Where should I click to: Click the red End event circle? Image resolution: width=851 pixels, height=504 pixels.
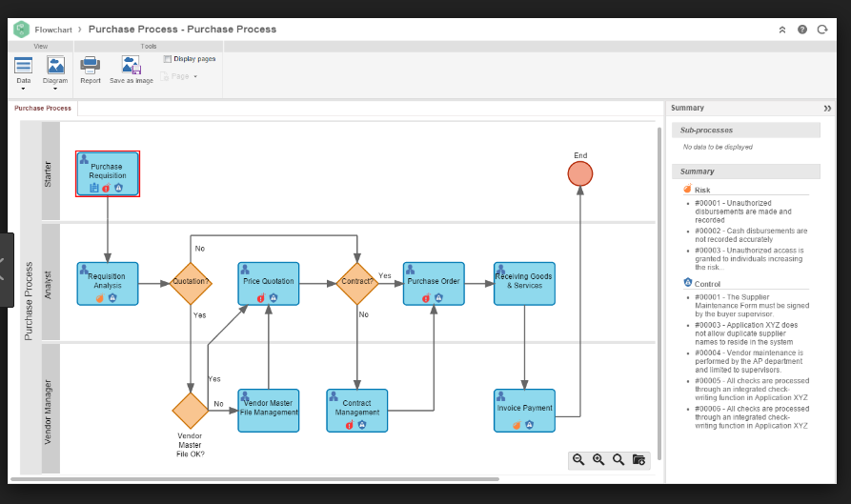pos(579,173)
